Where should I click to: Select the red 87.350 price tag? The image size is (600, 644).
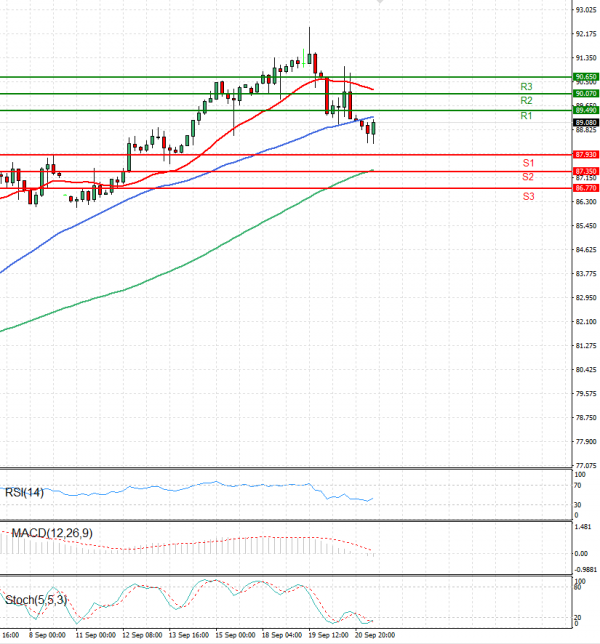click(x=586, y=171)
